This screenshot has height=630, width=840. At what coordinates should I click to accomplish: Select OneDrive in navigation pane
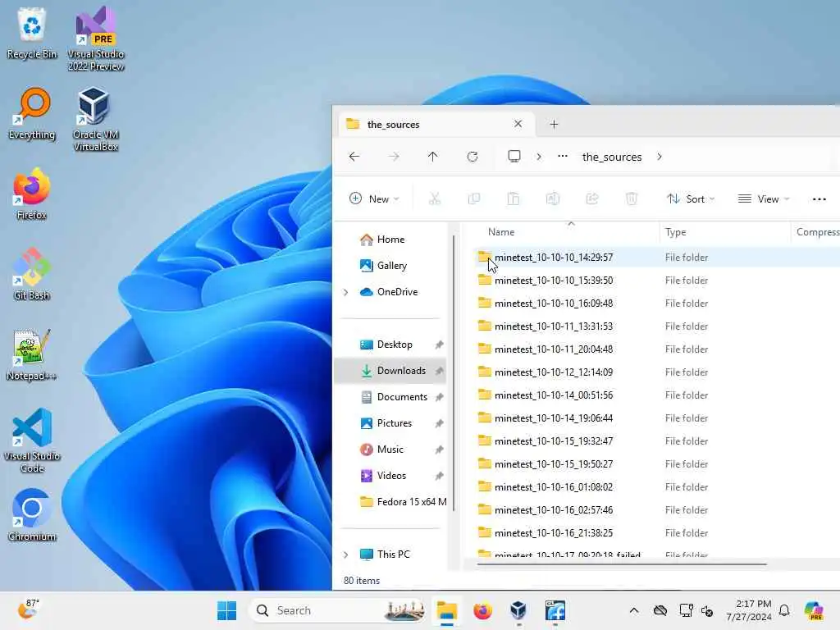pyautogui.click(x=397, y=292)
